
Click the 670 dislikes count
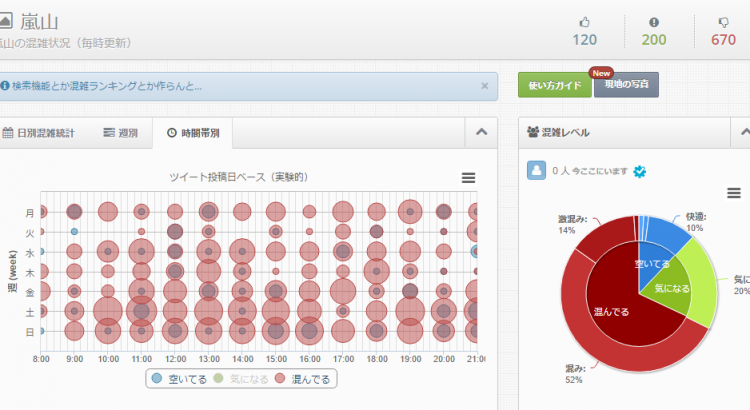(x=723, y=40)
